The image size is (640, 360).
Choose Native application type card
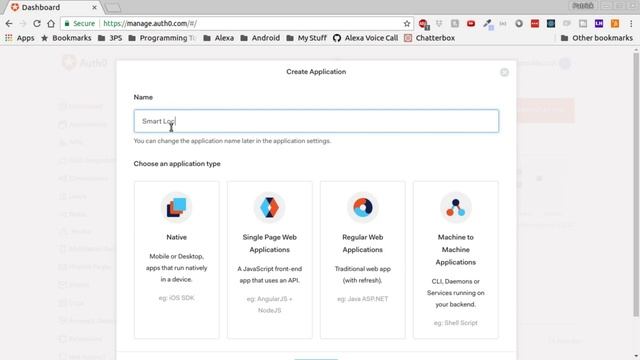(176, 260)
